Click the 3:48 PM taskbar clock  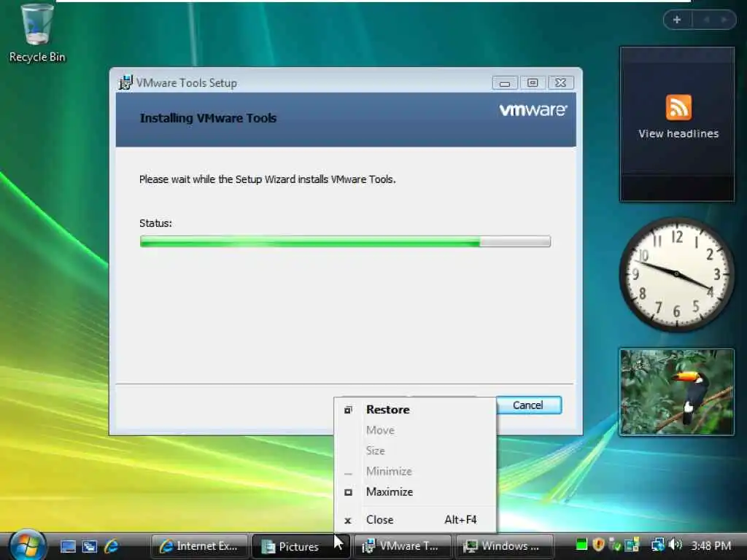click(711, 545)
